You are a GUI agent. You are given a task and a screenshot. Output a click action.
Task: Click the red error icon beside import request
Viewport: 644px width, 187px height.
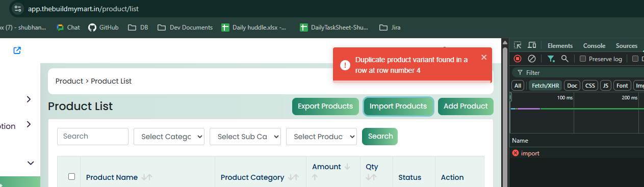[516, 153]
